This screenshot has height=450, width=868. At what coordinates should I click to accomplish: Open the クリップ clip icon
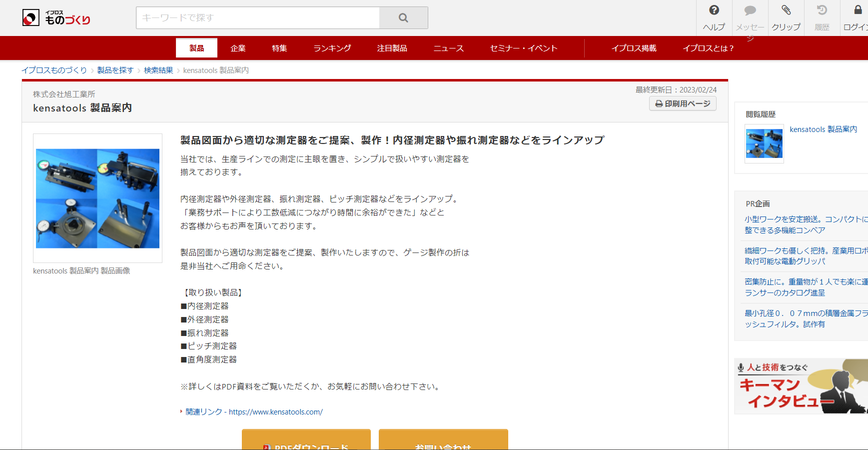tap(786, 18)
